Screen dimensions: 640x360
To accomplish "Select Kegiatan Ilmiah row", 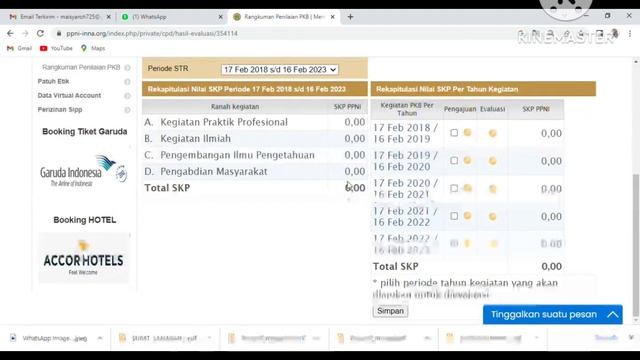I will click(255, 138).
